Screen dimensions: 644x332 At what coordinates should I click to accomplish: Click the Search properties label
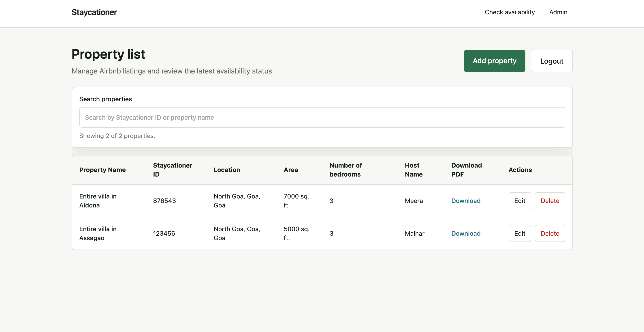pos(105,99)
